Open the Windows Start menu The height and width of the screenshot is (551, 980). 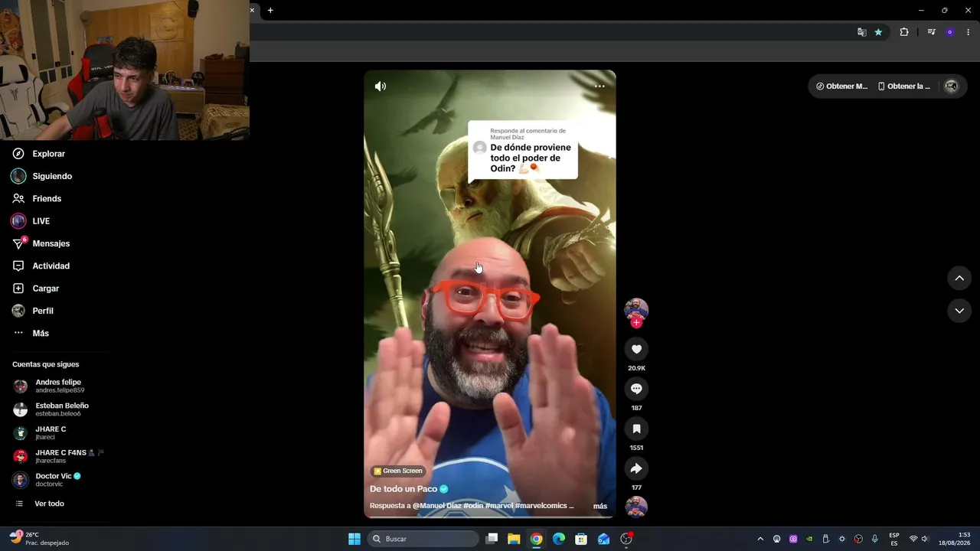click(x=354, y=539)
